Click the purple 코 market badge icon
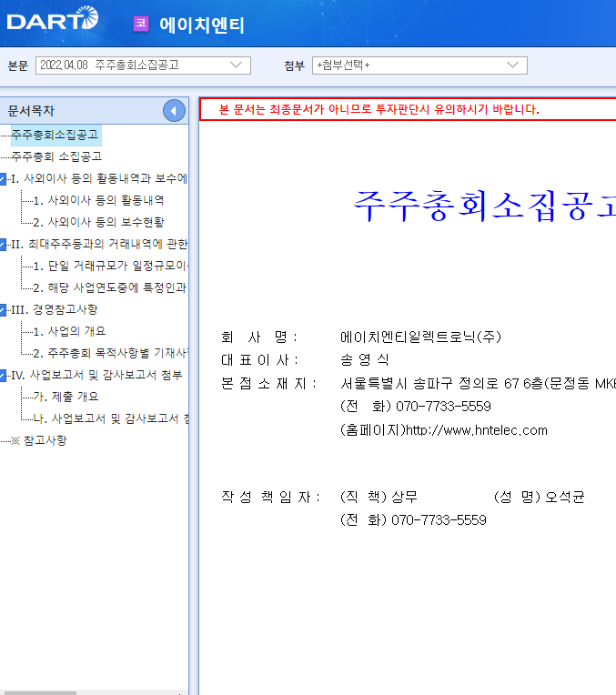 141,24
